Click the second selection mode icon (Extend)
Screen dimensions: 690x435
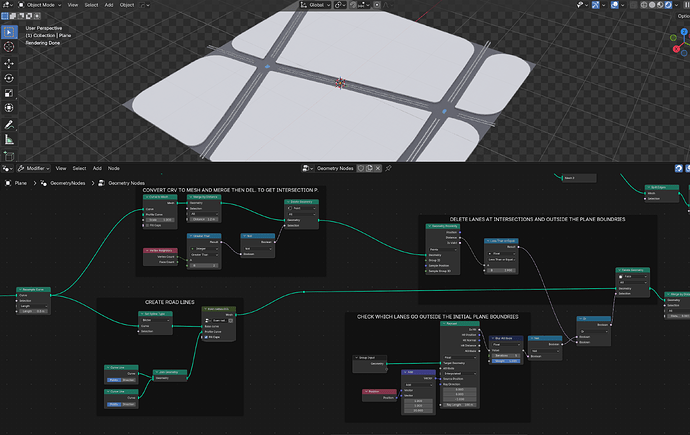point(13,16)
